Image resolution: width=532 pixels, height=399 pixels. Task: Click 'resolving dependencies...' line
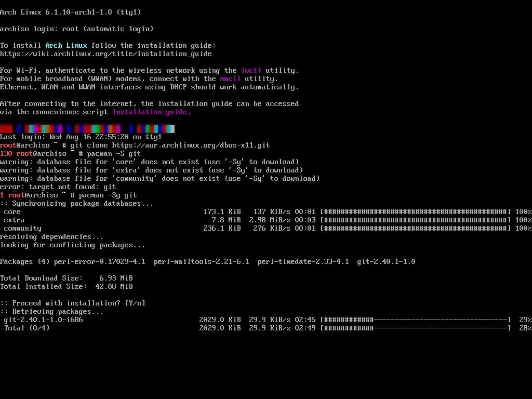pyautogui.click(x=52, y=236)
